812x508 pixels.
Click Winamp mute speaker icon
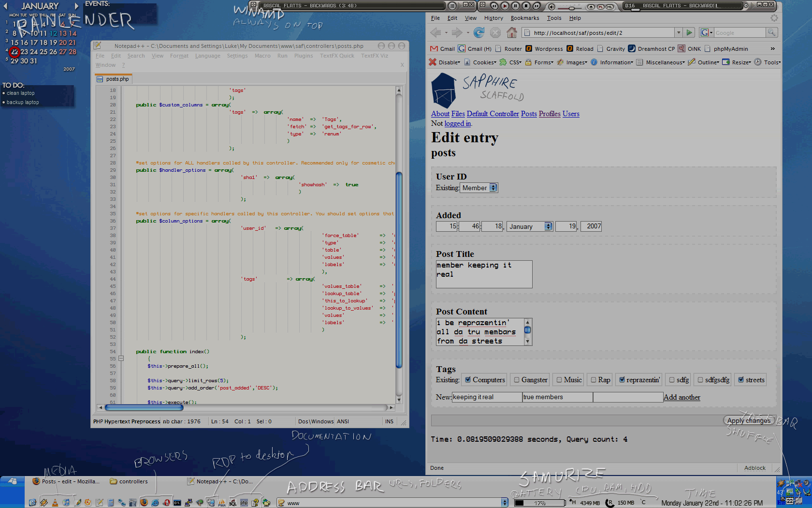coord(551,7)
